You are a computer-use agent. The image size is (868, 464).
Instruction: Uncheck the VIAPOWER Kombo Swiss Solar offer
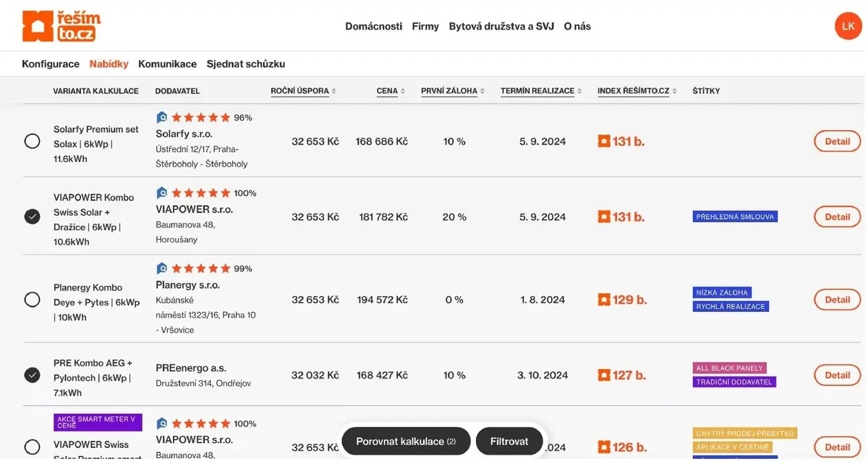[32, 216]
